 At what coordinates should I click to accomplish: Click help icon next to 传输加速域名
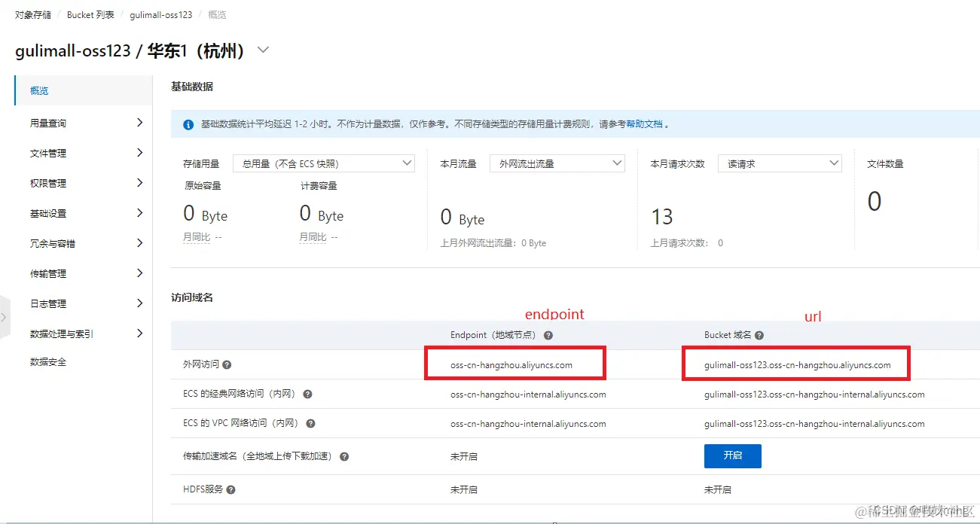click(x=344, y=456)
